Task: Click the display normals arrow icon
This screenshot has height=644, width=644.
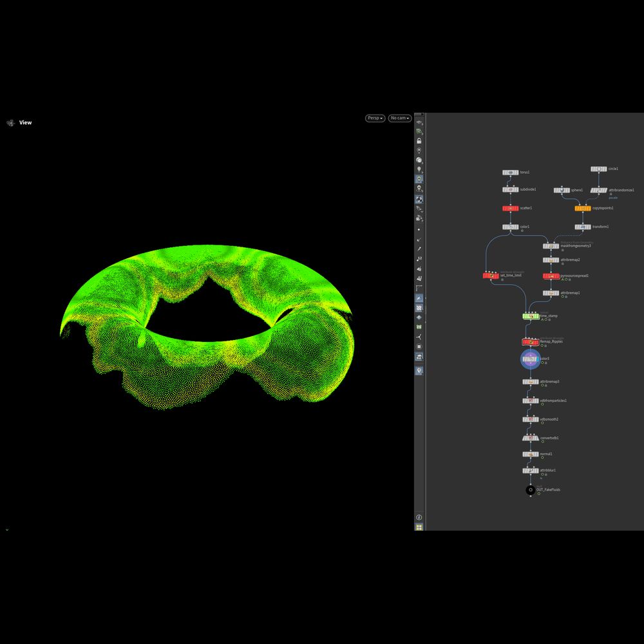Action: coord(419,239)
